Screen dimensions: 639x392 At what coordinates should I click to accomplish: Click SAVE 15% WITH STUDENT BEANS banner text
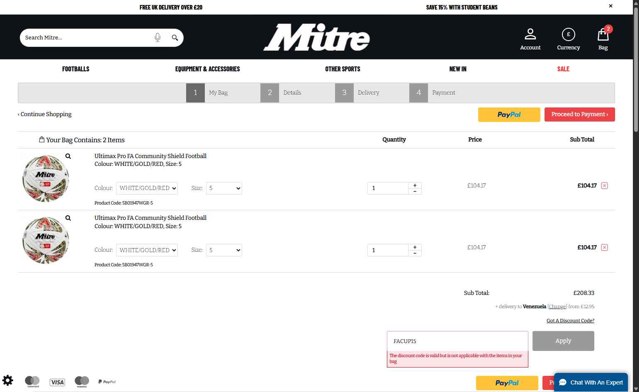[462, 7]
